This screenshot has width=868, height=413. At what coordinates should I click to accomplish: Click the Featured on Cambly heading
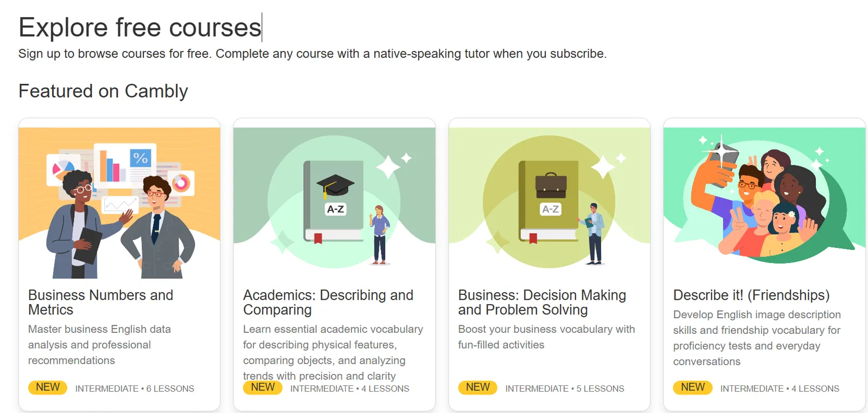click(103, 91)
